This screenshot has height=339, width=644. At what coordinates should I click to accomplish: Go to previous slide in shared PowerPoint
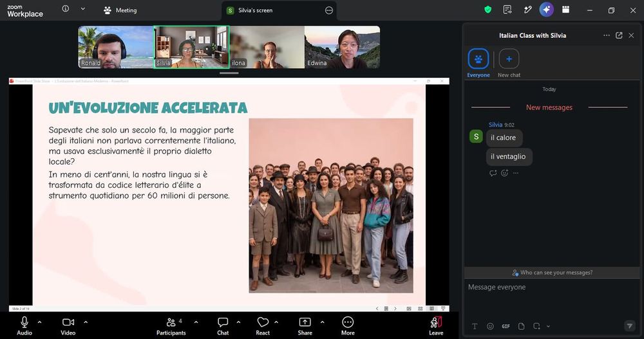pos(377,309)
